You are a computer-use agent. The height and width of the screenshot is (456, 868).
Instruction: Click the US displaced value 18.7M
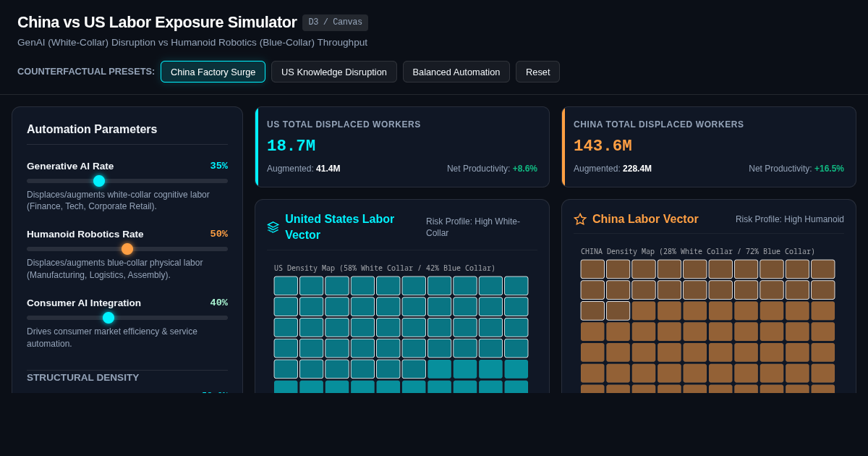291,146
